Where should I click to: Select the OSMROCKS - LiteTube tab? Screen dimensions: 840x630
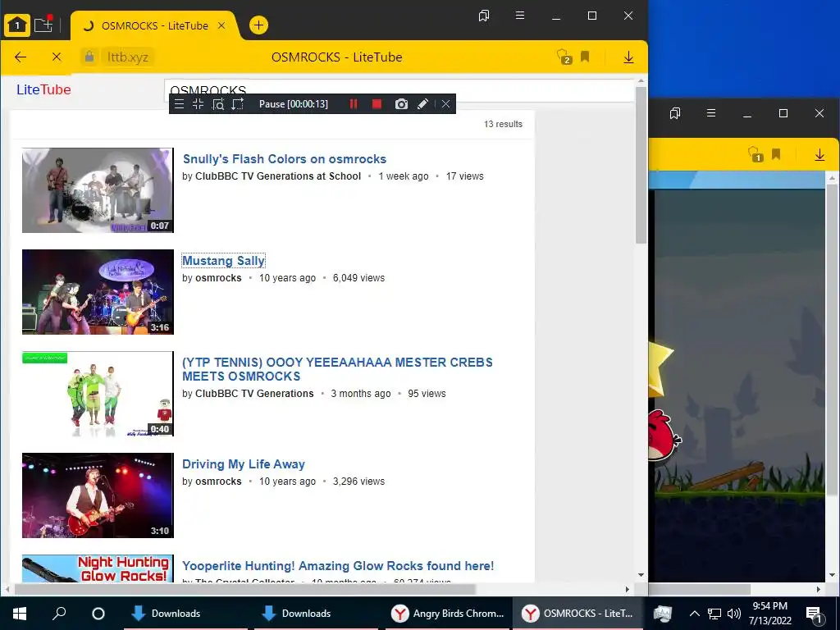154,25
